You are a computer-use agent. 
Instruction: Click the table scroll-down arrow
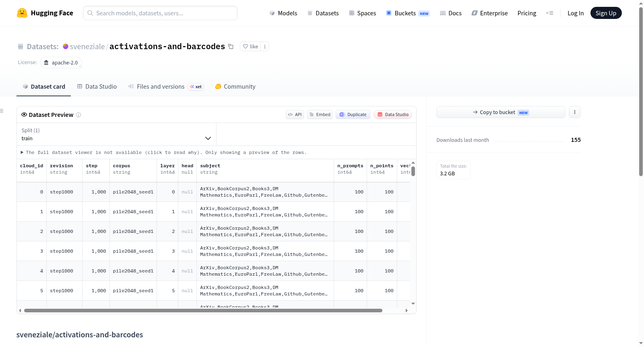pos(413,303)
